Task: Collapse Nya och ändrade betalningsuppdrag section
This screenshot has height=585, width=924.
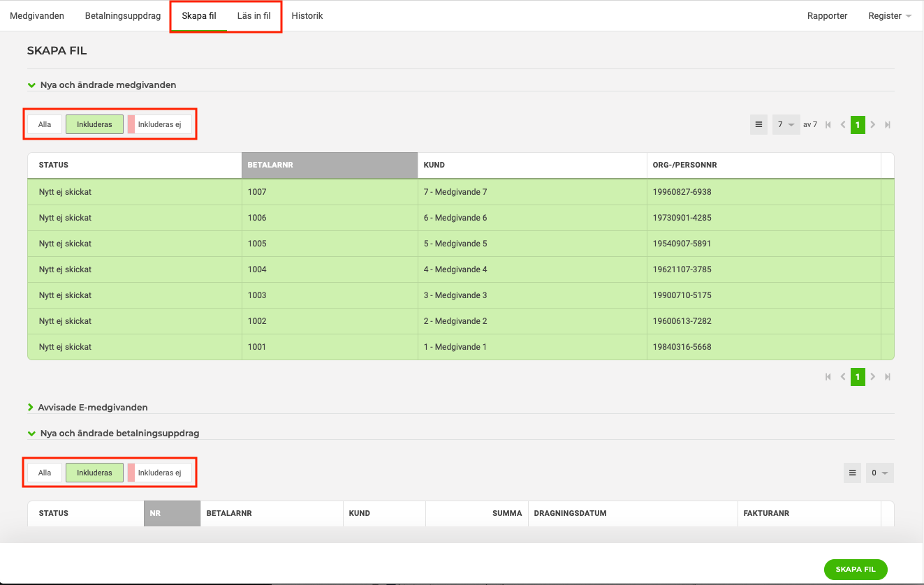Action: [113, 433]
